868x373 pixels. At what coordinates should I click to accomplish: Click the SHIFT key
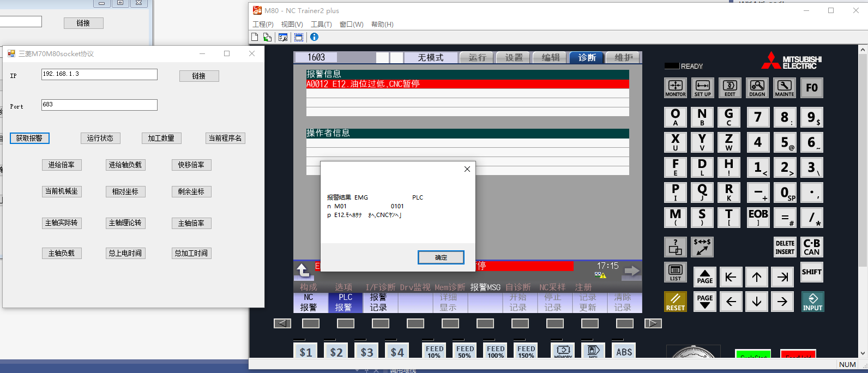tap(811, 272)
